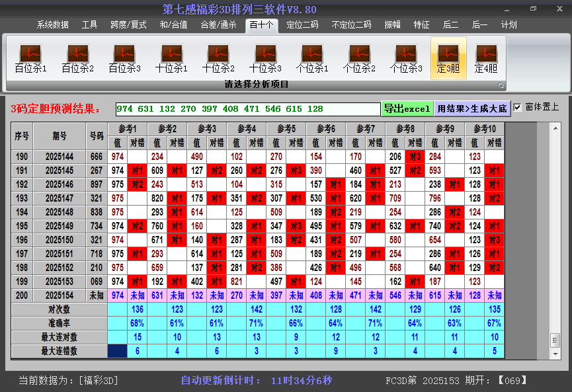Click count value 136 in 对次数 row

pos(137,309)
